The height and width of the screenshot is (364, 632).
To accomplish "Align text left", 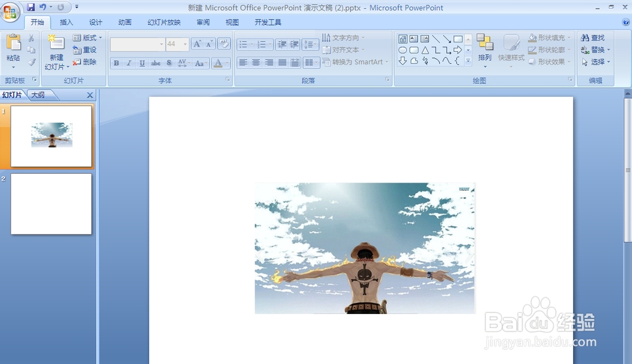I will [243, 63].
